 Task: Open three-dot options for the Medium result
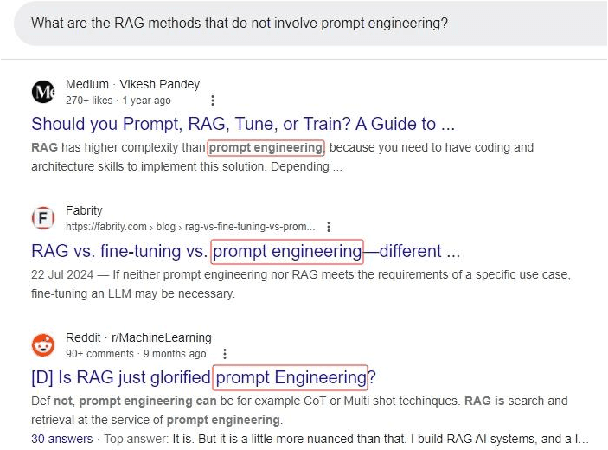click(x=211, y=101)
